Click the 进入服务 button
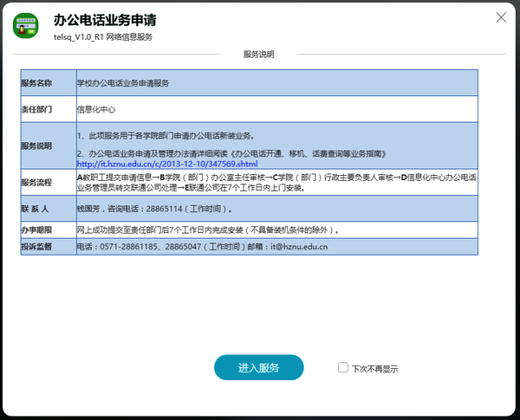 258,367
